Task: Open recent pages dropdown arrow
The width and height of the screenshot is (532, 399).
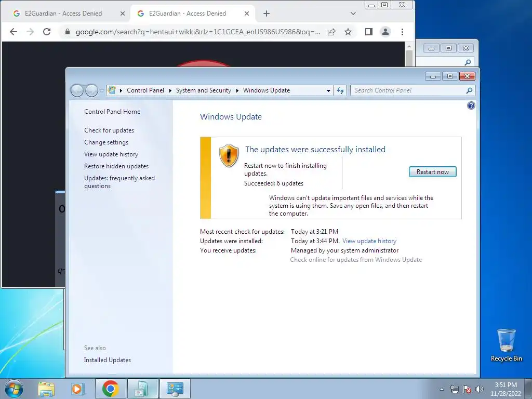Action: (102, 90)
